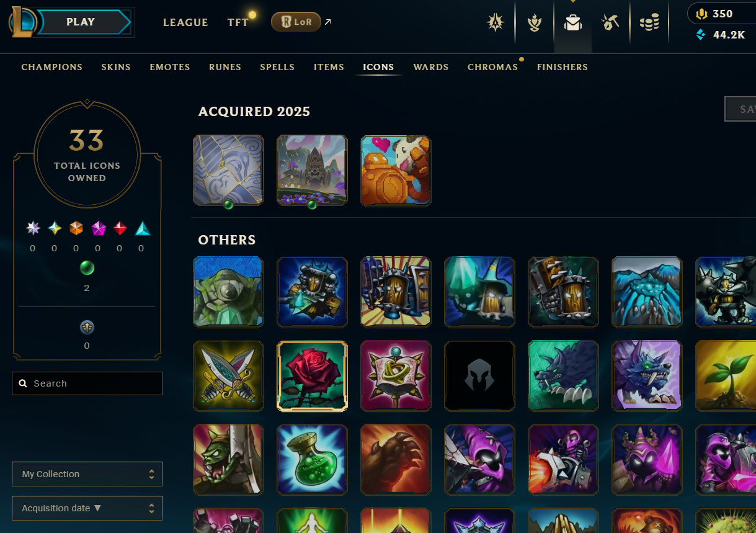Filter by green gem rarity icon
The image size is (756, 533).
click(x=87, y=268)
